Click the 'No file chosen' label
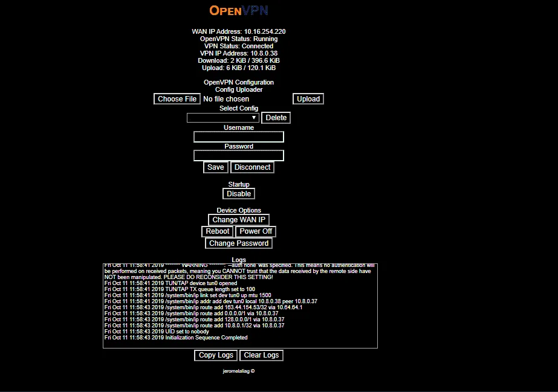This screenshot has height=392, width=558. coord(226,99)
